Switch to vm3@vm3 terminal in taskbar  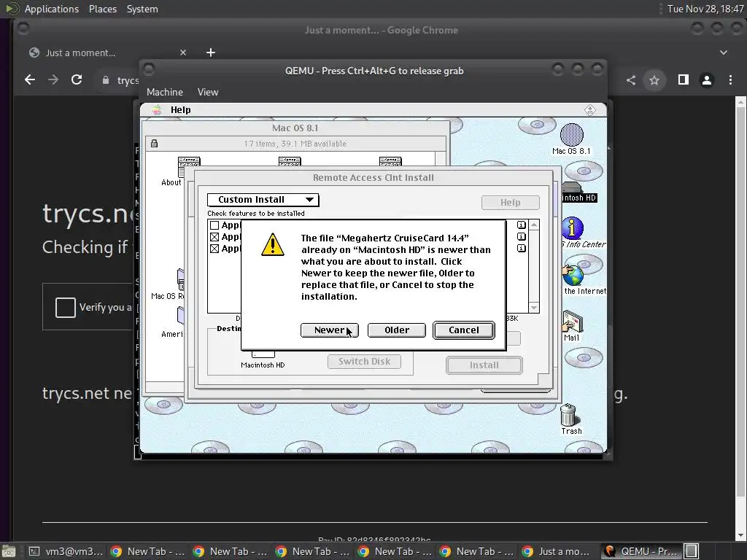tap(65, 551)
